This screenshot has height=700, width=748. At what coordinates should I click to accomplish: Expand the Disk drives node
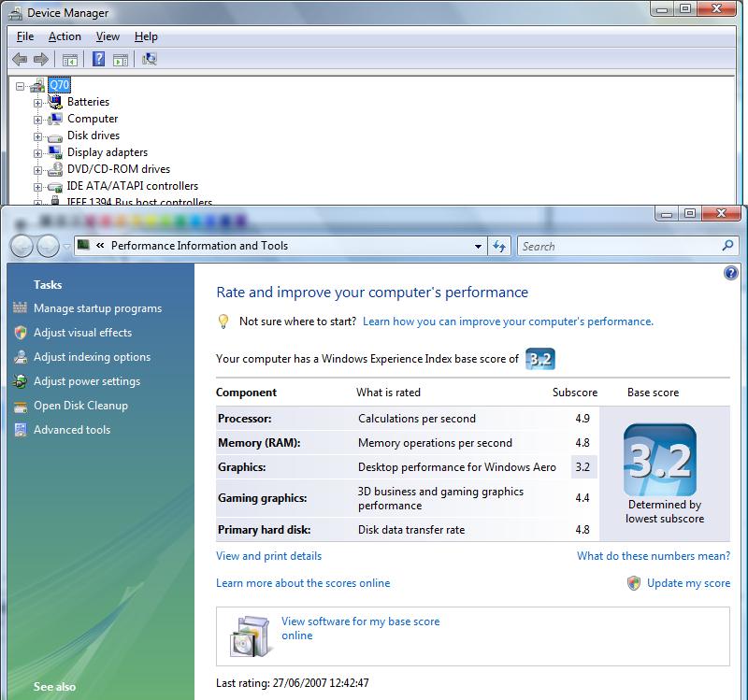coord(37,136)
